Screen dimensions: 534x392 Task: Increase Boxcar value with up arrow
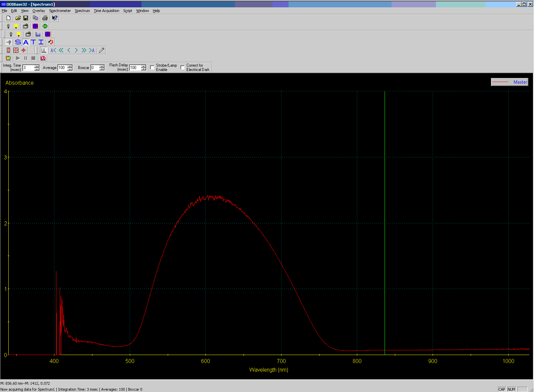(x=102, y=66)
